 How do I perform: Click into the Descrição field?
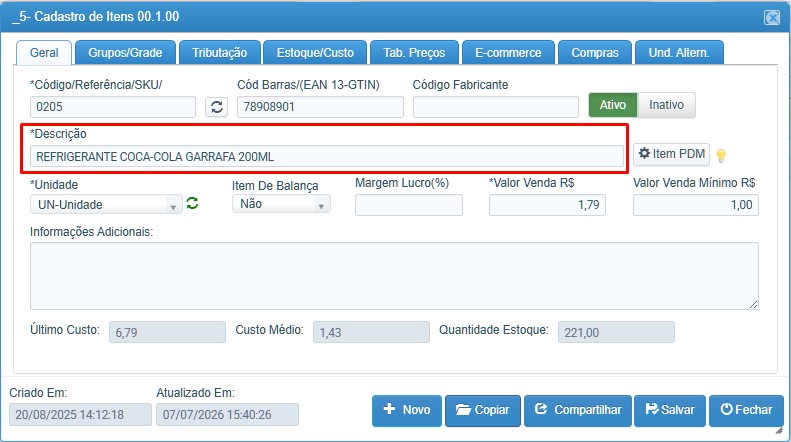pyautogui.click(x=327, y=156)
